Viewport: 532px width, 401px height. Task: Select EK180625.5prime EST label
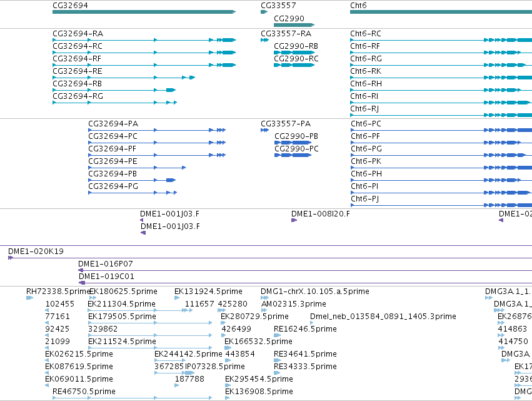pos(124,292)
